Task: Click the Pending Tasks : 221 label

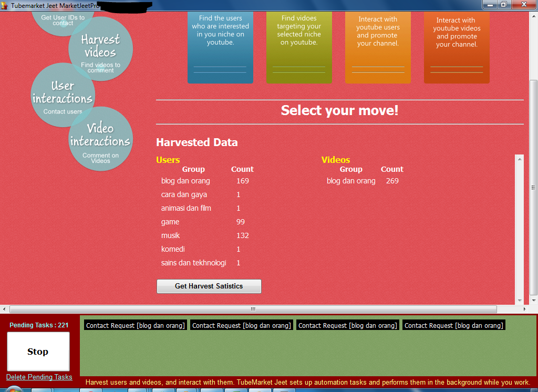Action: [39, 325]
